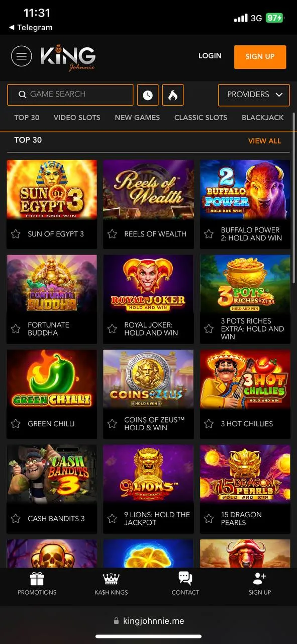Focus the Game Search field
This screenshot has height=644, width=297.
point(70,95)
